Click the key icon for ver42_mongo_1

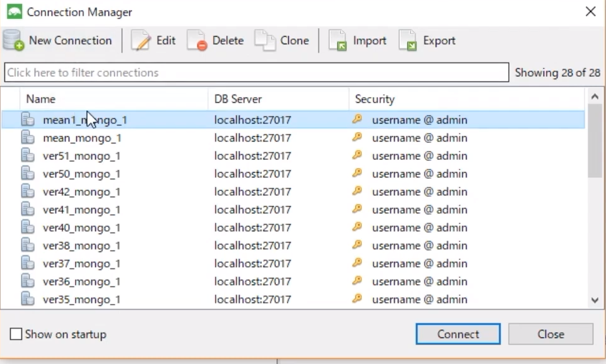click(357, 191)
